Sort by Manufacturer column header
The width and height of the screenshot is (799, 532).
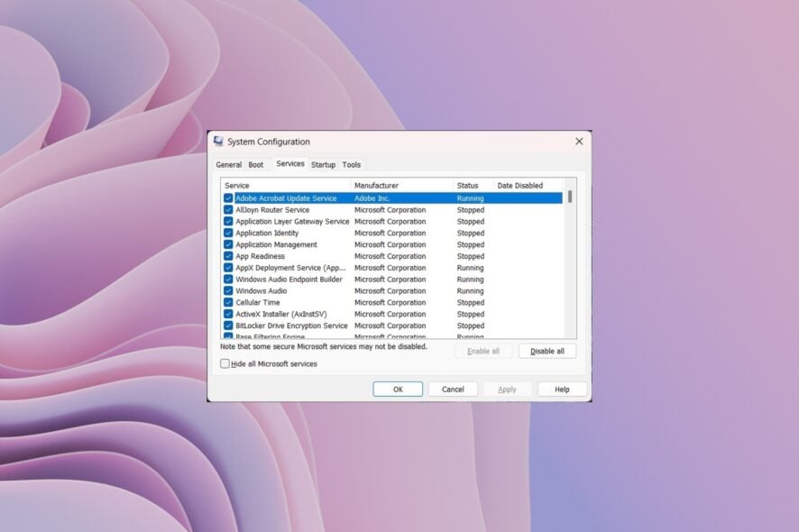[402, 186]
